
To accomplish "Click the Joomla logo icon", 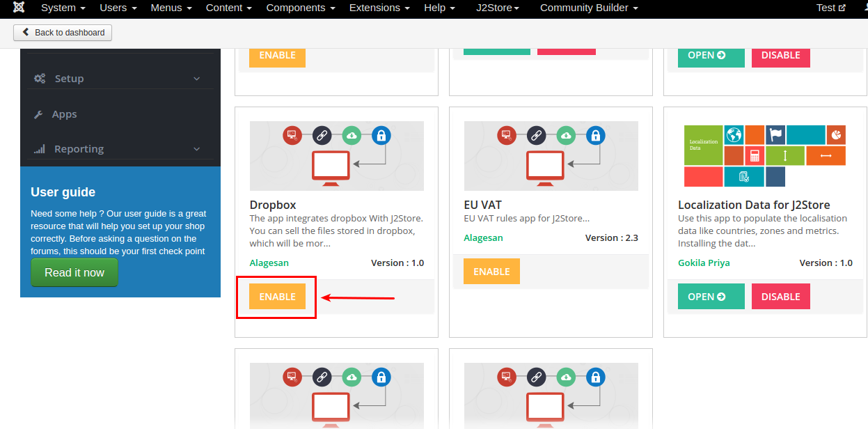I will (x=19, y=8).
